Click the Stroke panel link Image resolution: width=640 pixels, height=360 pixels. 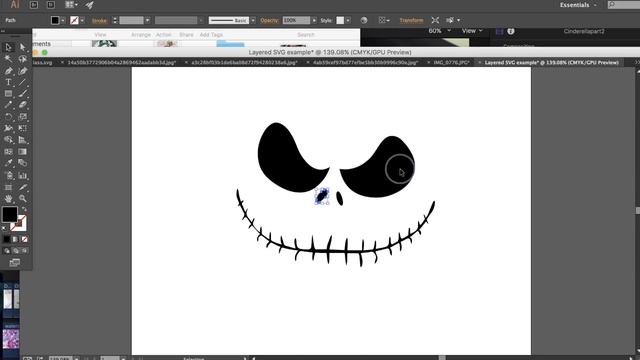99,20
